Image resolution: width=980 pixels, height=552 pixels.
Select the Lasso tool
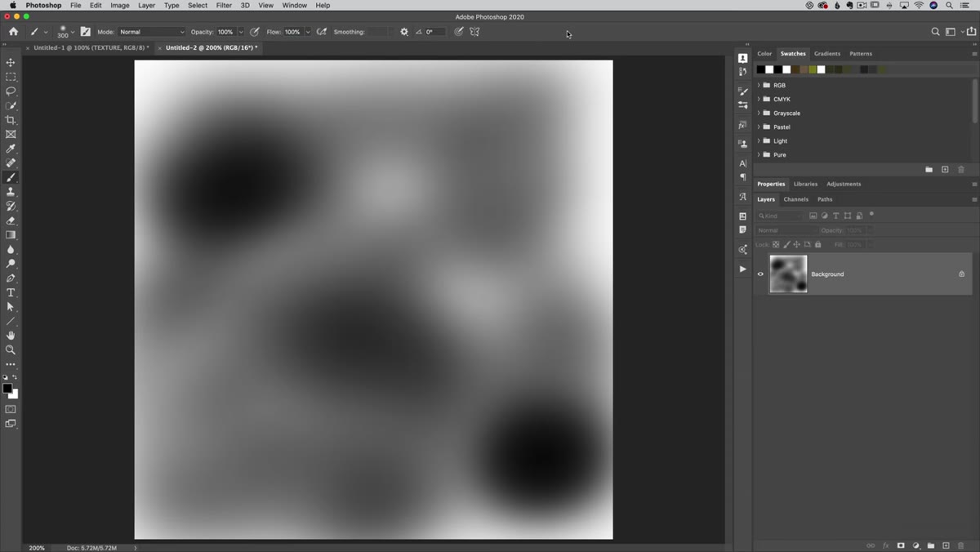(11, 91)
